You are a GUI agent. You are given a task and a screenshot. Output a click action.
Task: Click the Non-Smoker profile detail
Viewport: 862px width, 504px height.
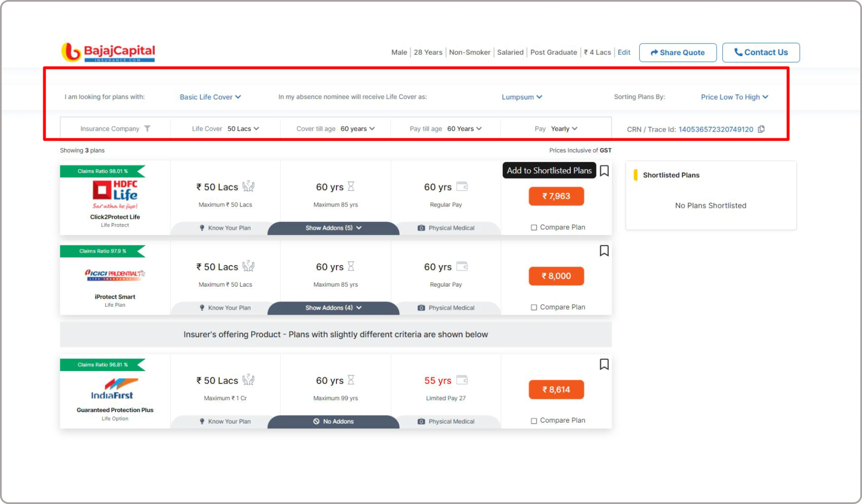470,52
